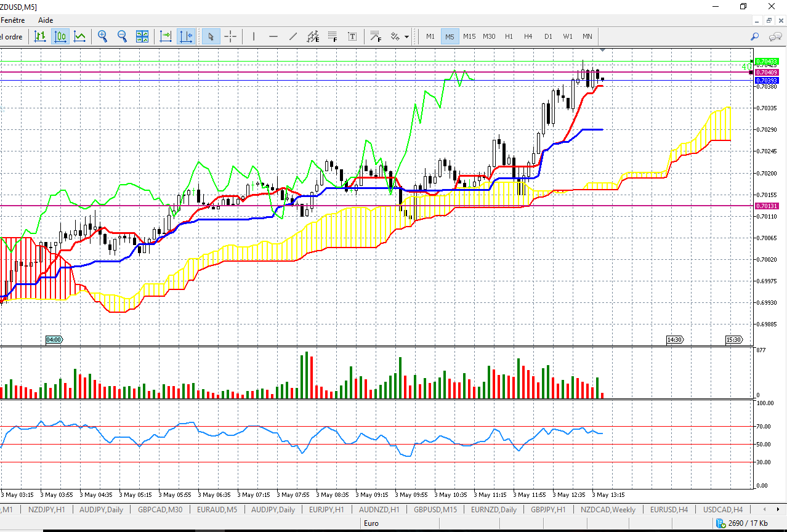Click the chart shift triangle marker
Viewport: 787px width, 532px height.
click(x=603, y=49)
